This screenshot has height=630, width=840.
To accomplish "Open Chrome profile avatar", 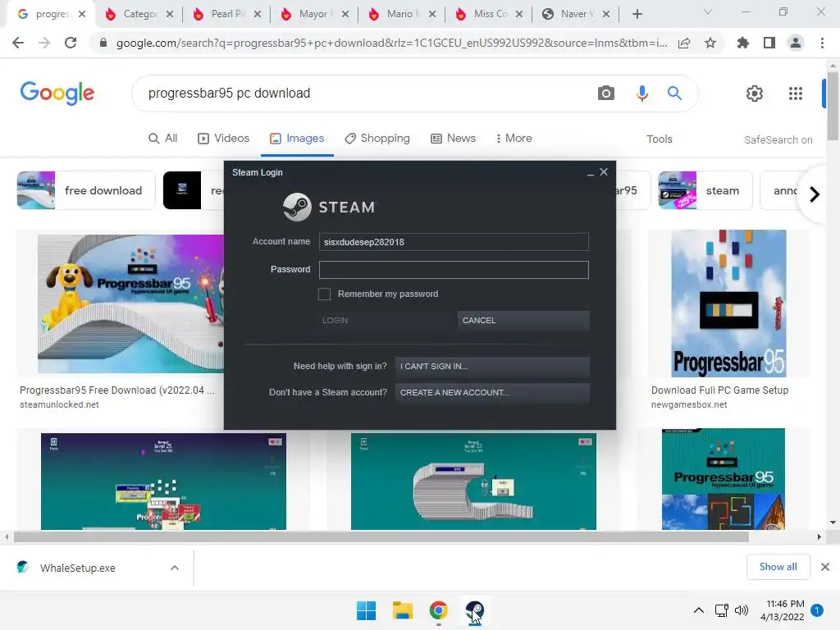I will click(x=796, y=43).
